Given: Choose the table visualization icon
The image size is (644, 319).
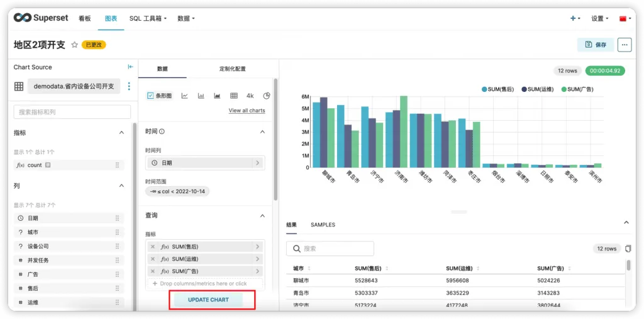Looking at the screenshot, I should point(234,96).
